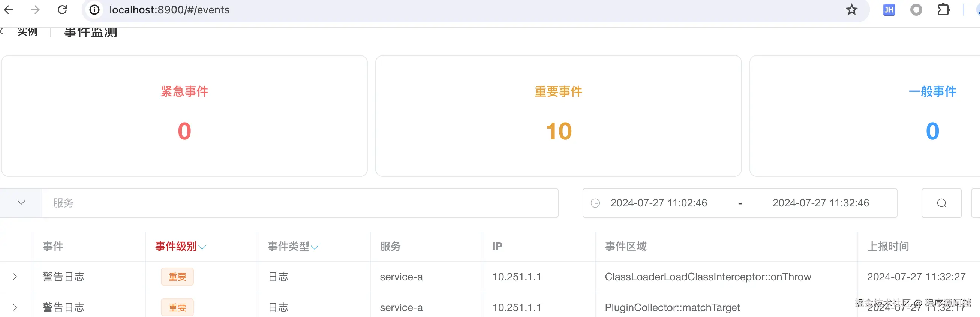This screenshot has height=317, width=980.
Task: Click the blue 0 general events count
Action: 932,131
